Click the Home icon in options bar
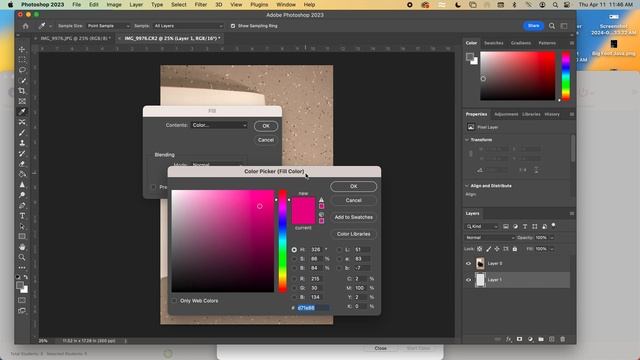 (26, 26)
